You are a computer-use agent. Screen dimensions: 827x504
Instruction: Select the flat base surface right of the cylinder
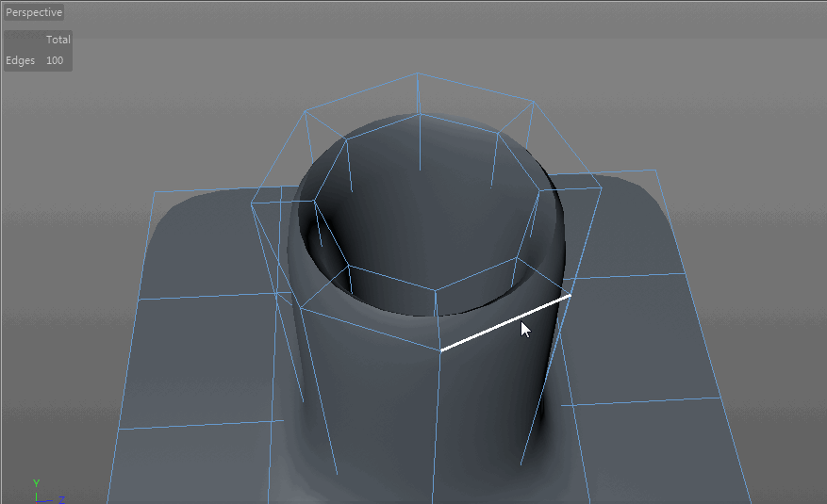(641, 339)
